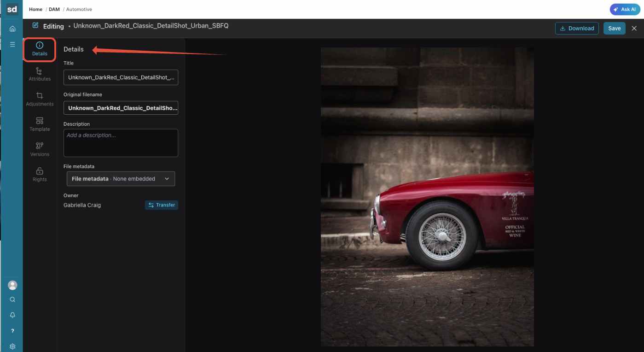
Task: Transfer ownership with the Transfer button
Action: coord(162,205)
